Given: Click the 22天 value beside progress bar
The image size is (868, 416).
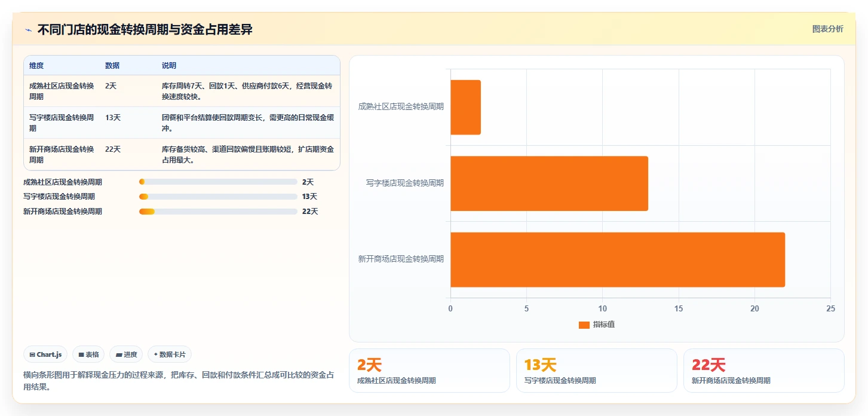Looking at the screenshot, I should [x=310, y=212].
